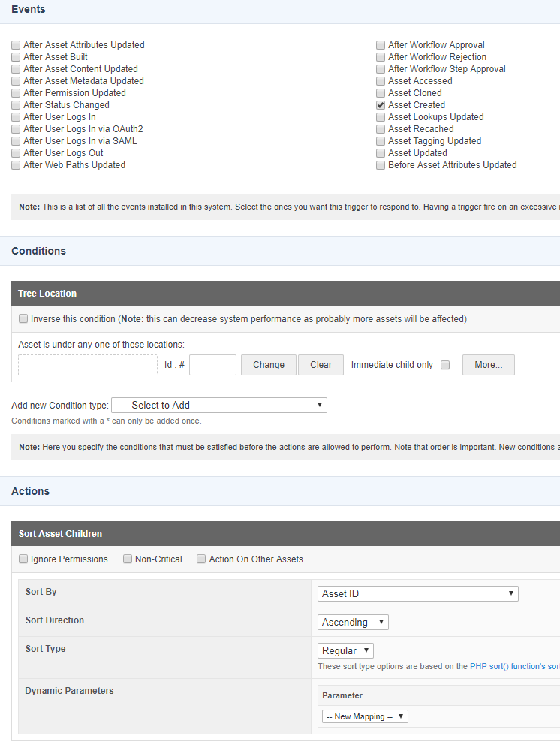Click the Conditions section heading
The width and height of the screenshot is (560, 754).
tap(38, 251)
